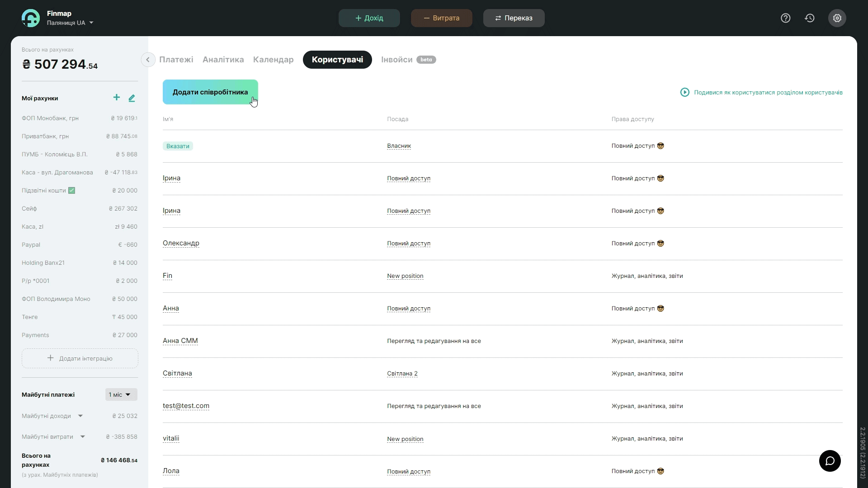Open user Світлана

(177, 373)
